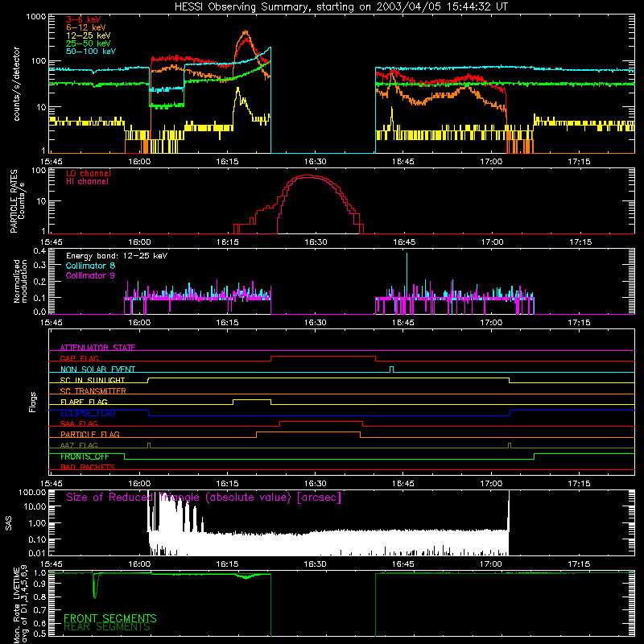This screenshot has height=644, width=644.
Task: Click the FRONT SEGMENTS legend label
Action: point(110,618)
